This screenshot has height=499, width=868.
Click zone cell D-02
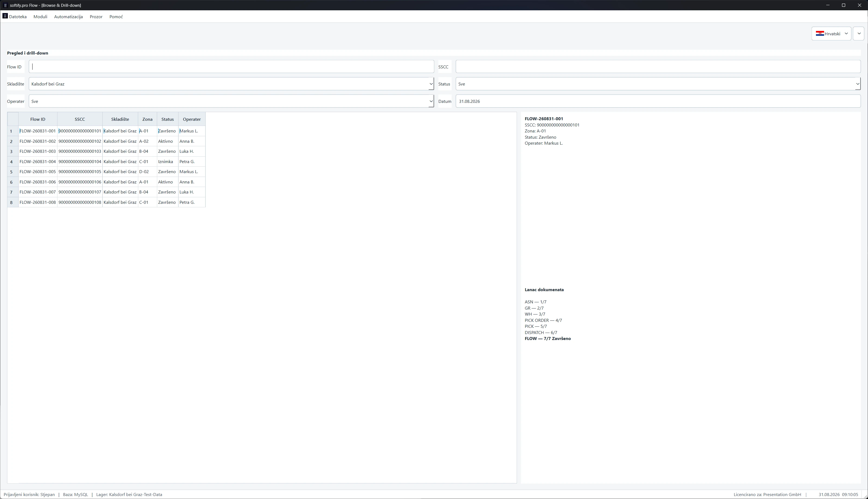[147, 172]
